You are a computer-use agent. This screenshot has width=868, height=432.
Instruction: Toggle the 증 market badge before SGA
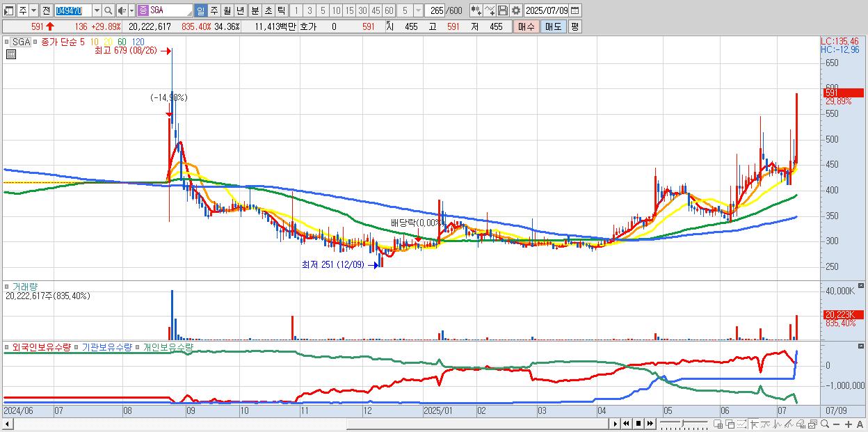pyautogui.click(x=143, y=10)
